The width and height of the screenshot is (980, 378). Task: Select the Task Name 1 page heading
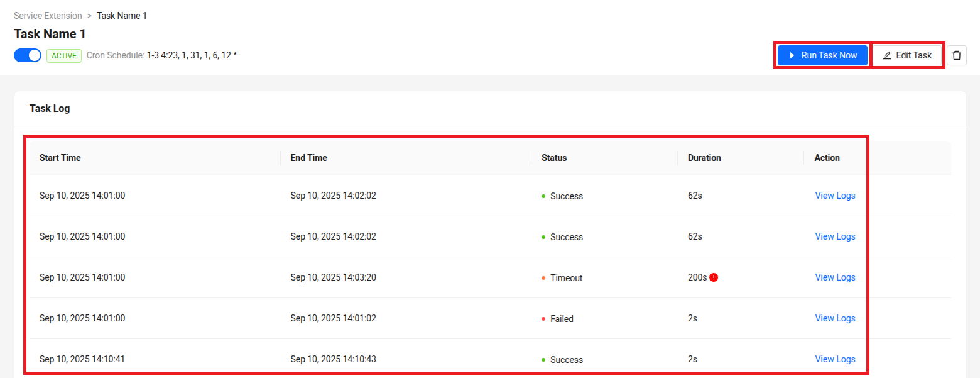click(50, 34)
